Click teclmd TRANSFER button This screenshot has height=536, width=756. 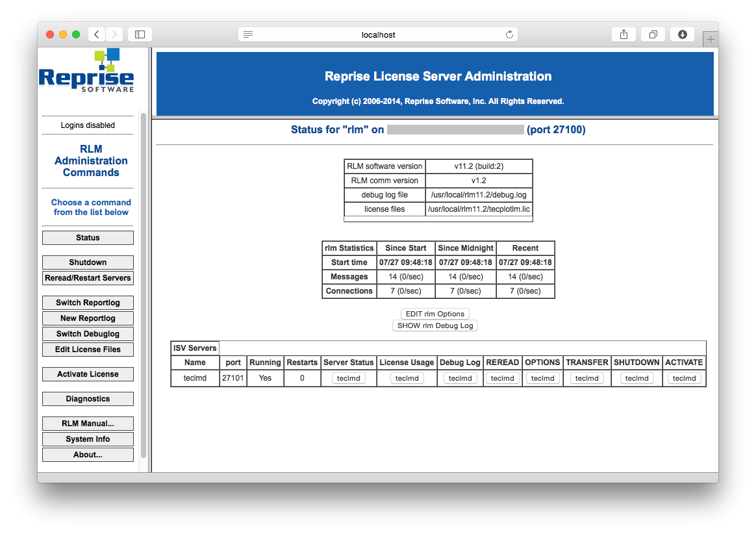click(x=586, y=378)
